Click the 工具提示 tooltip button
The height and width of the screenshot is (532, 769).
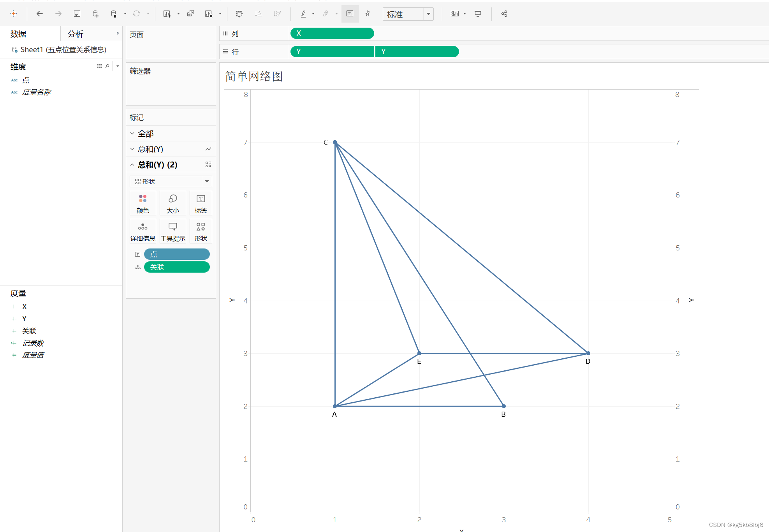173,231
